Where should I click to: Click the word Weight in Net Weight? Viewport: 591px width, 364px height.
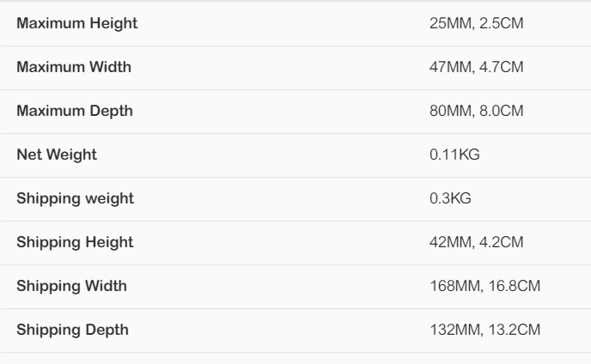pyautogui.click(x=71, y=155)
